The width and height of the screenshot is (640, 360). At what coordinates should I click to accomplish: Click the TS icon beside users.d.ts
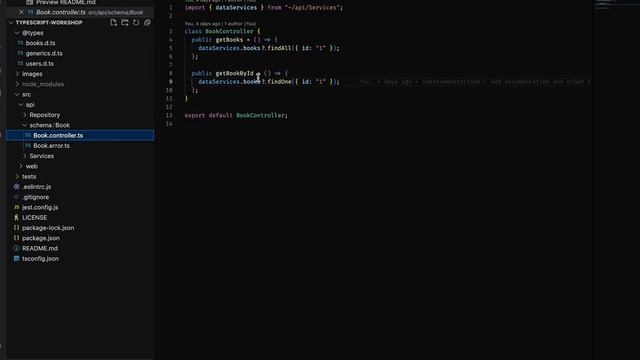point(20,63)
